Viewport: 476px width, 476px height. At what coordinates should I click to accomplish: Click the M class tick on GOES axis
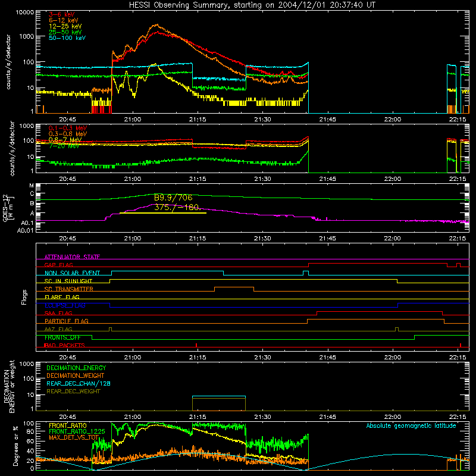coord(32,186)
